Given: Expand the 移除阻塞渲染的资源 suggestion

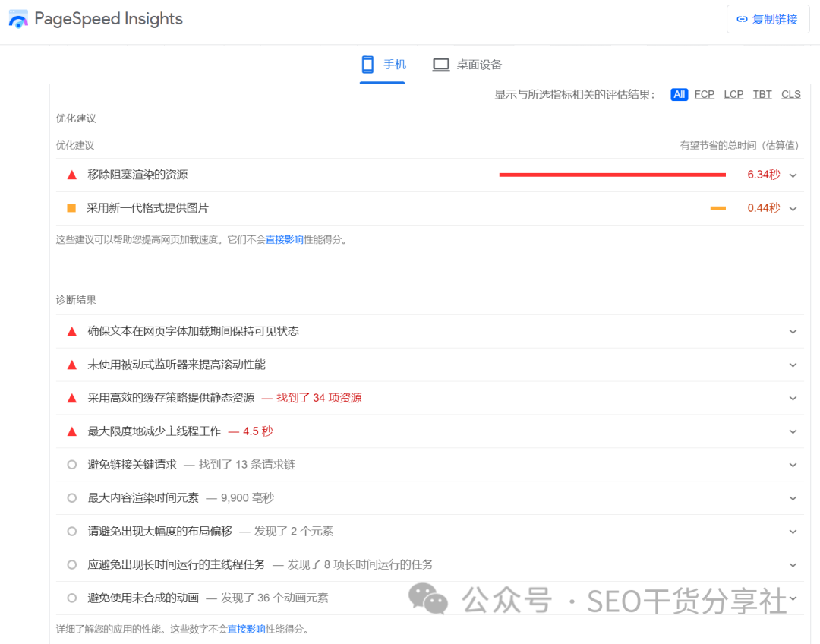Looking at the screenshot, I should click(x=793, y=174).
